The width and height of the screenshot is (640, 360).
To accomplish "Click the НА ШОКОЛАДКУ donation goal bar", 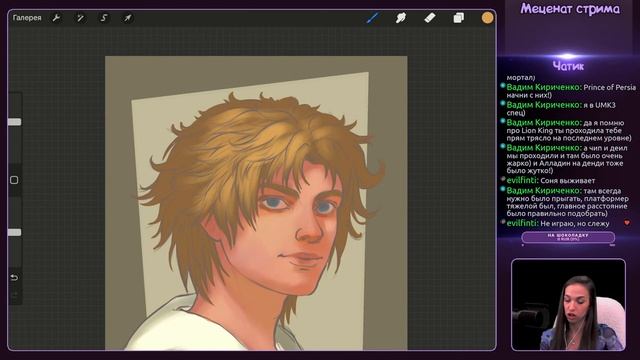I will coord(568,237).
